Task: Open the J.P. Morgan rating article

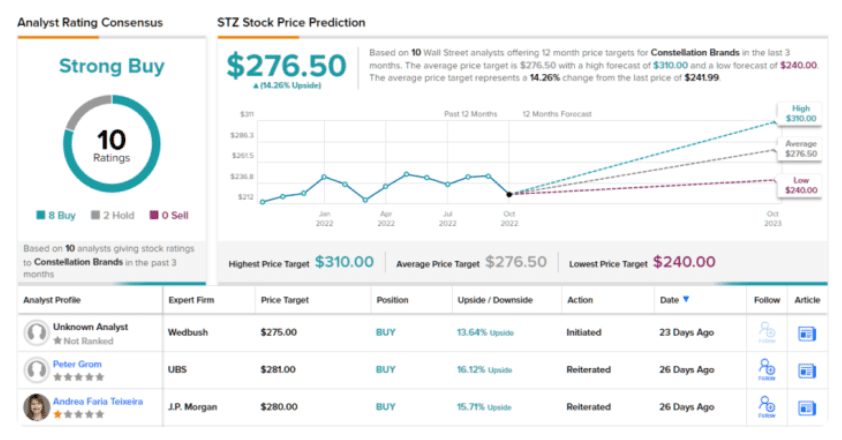Action: pos(807,406)
